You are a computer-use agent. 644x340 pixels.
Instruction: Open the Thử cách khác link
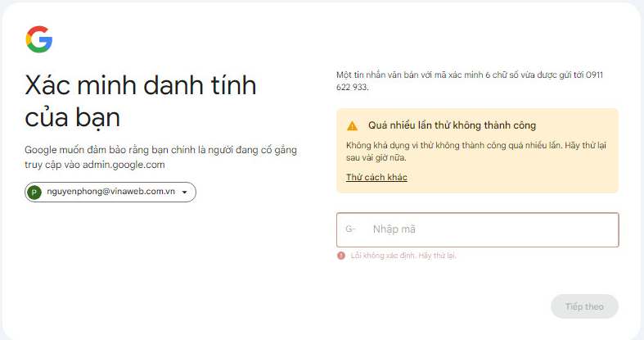point(376,177)
